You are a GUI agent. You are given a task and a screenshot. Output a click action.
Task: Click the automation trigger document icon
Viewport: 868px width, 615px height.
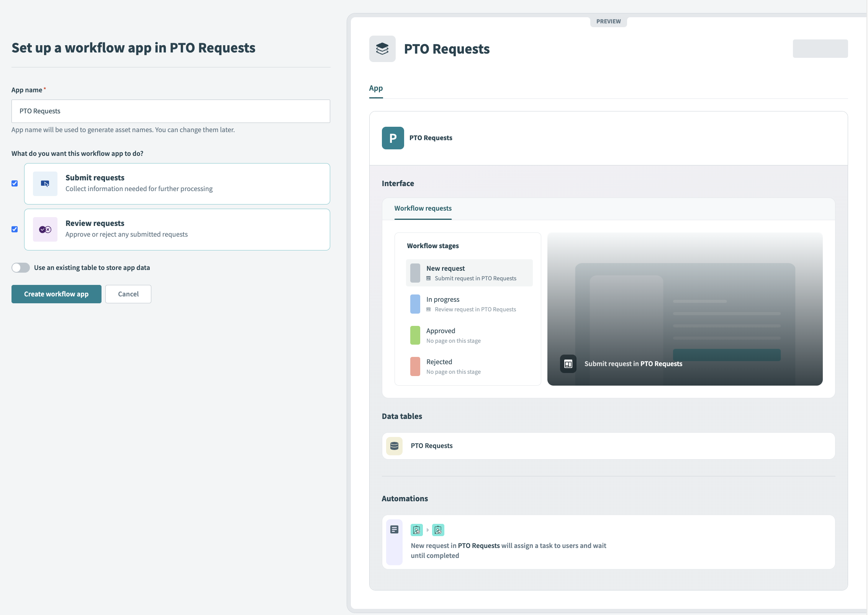(x=395, y=530)
